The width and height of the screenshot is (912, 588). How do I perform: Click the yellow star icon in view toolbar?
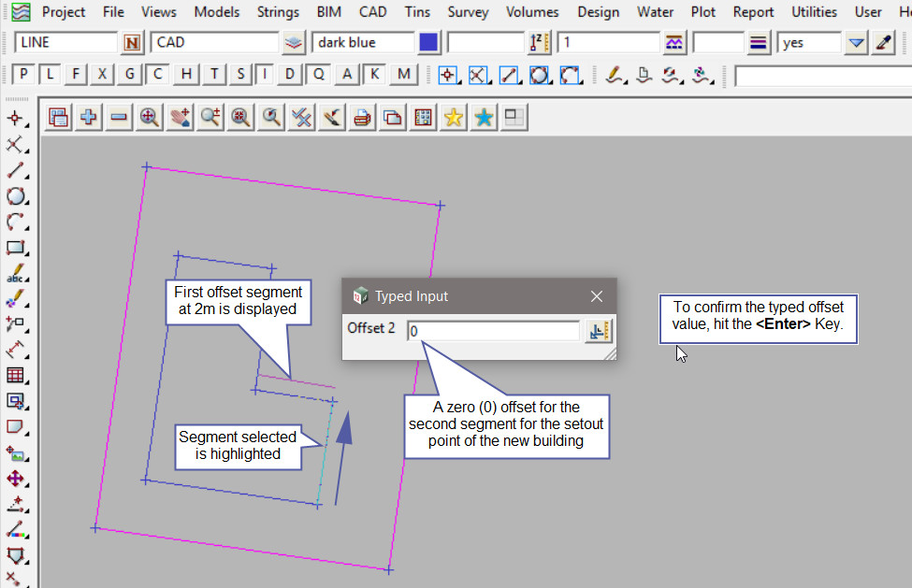[454, 117]
